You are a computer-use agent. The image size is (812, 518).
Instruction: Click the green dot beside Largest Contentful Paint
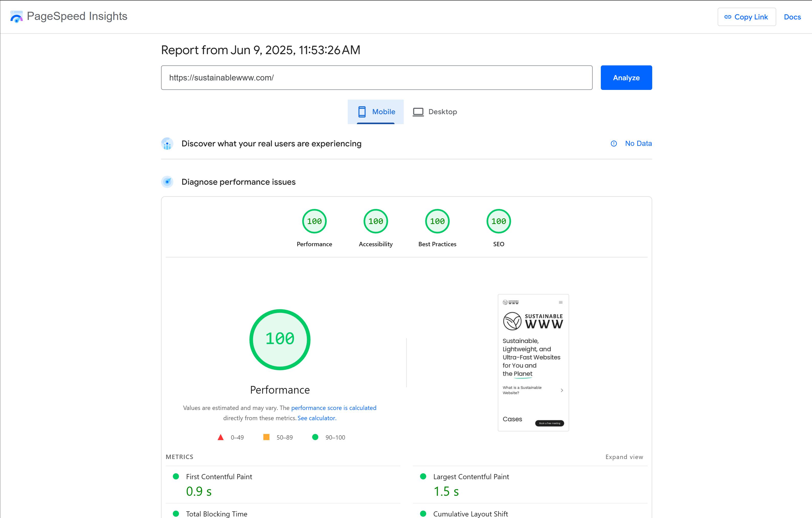pos(423,476)
